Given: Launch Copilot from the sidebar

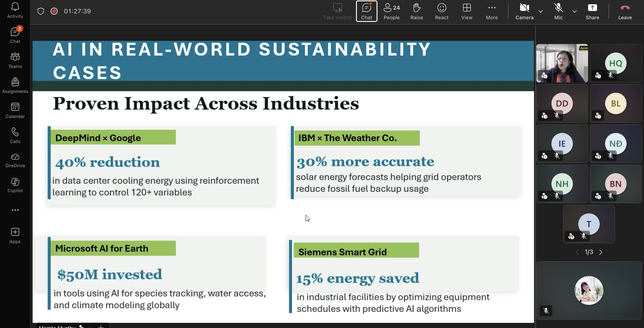Looking at the screenshot, I should point(15,185).
